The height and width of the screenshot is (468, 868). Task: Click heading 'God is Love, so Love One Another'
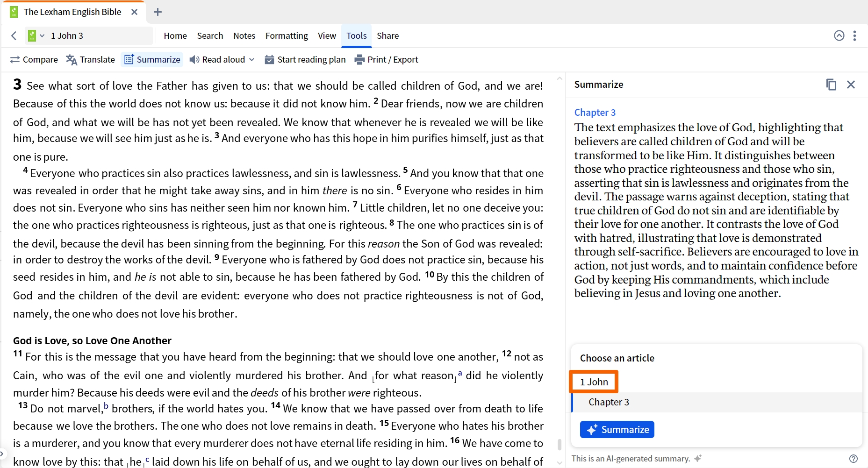(x=92, y=340)
